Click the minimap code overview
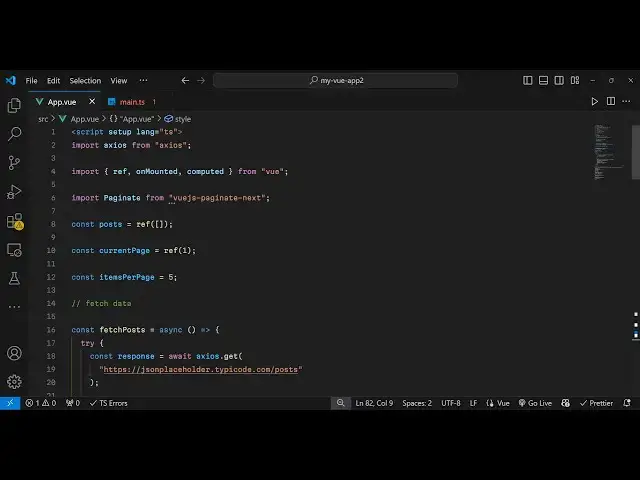 click(608, 152)
